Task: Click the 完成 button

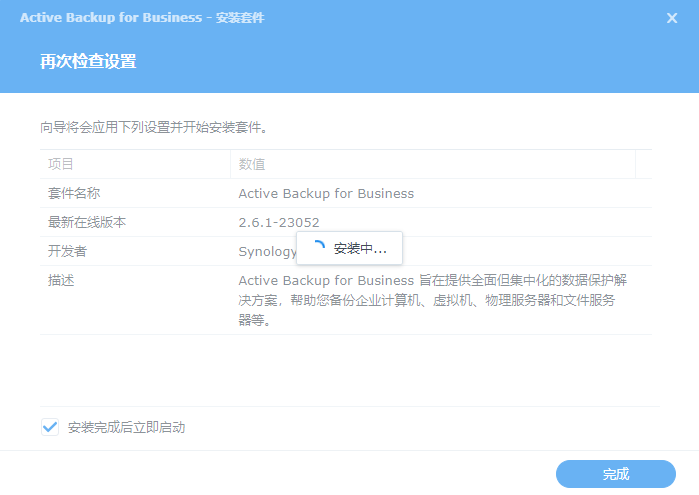Action: [616, 474]
